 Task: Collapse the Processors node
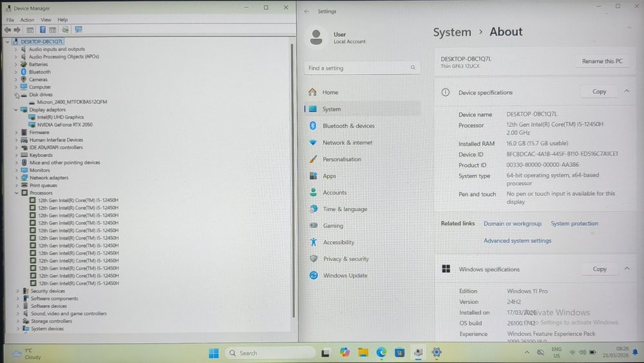click(17, 193)
